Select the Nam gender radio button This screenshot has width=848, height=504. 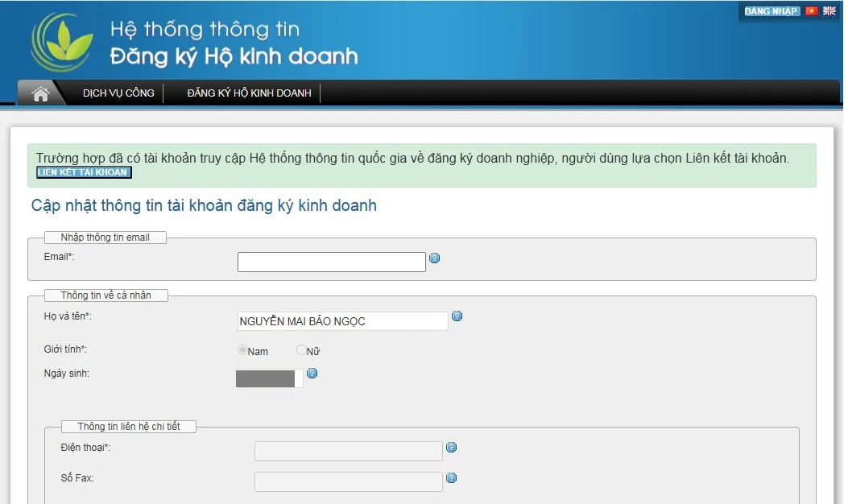coord(242,350)
